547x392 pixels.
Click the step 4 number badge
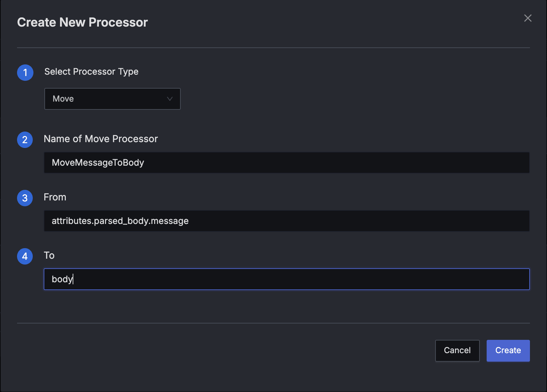[25, 256]
